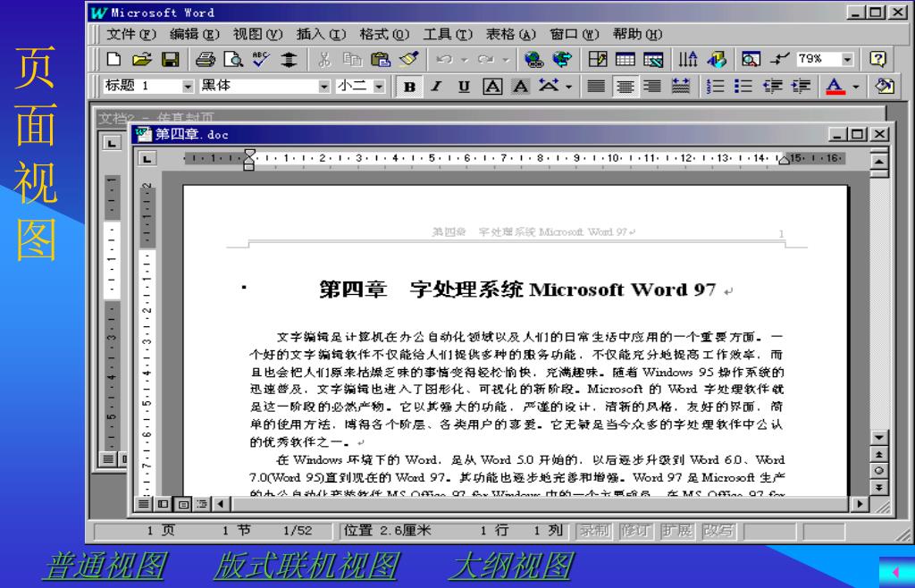Open the 工具 menu

(x=448, y=34)
